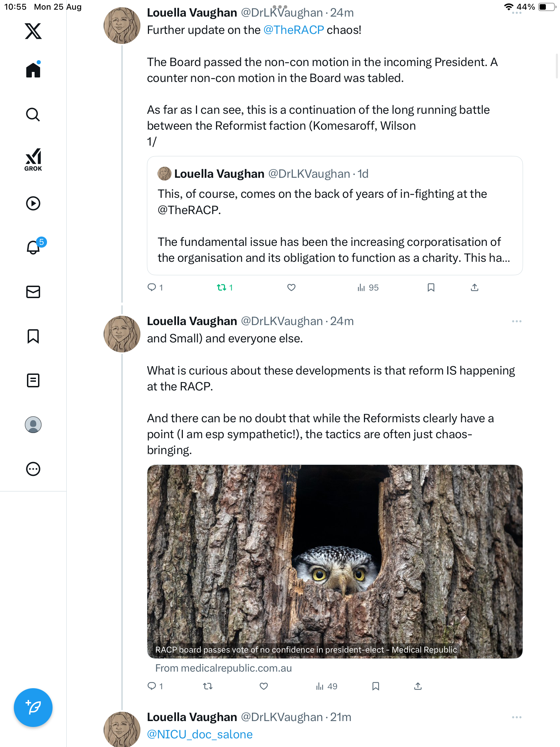Open the sidebar More menu

(x=33, y=469)
